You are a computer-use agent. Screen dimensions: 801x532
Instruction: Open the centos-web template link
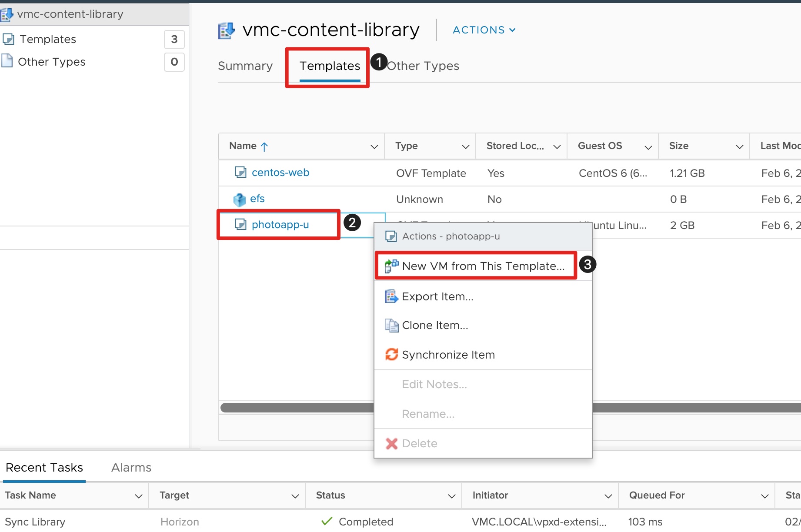280,173
